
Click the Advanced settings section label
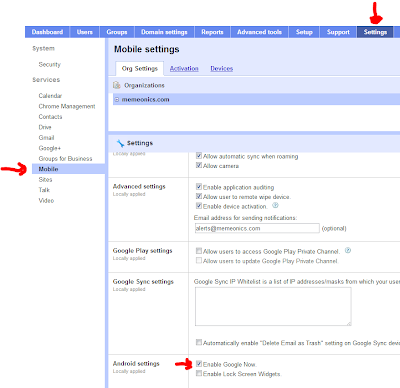point(139,186)
